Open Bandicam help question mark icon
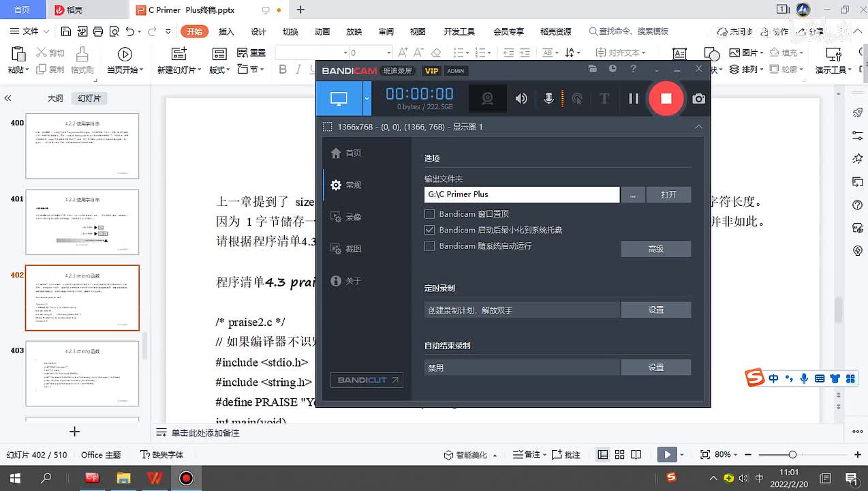Image resolution: width=868 pixels, height=491 pixels. pos(633,69)
